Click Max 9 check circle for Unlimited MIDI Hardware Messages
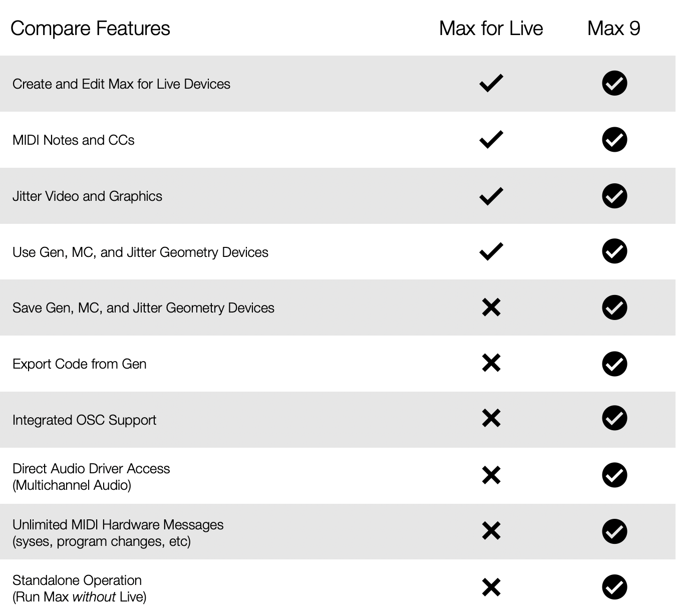The width and height of the screenshot is (676, 616). point(614,531)
